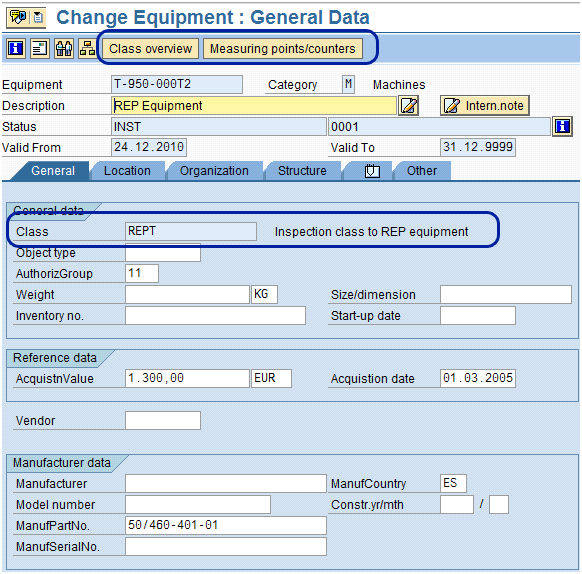The width and height of the screenshot is (582, 574).
Task: Click the info icon at Status row end
Action: point(562,127)
